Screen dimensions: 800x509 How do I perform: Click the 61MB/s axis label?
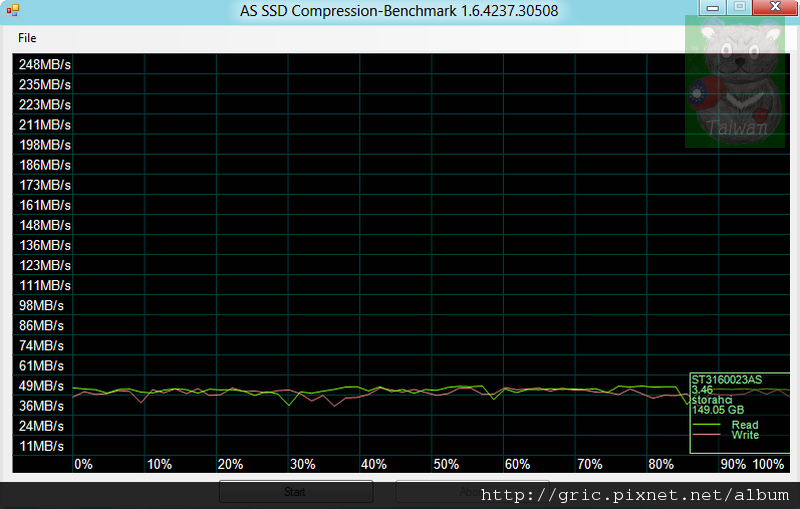(x=41, y=366)
